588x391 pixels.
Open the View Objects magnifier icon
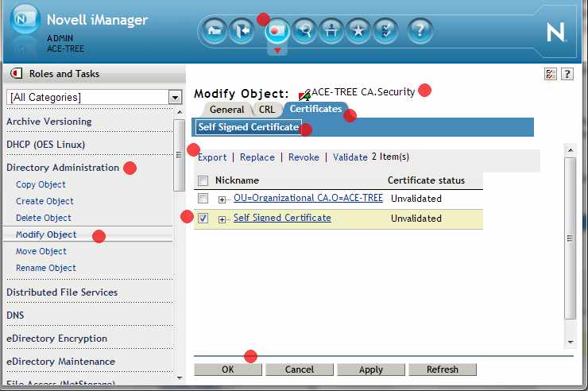pos(304,31)
